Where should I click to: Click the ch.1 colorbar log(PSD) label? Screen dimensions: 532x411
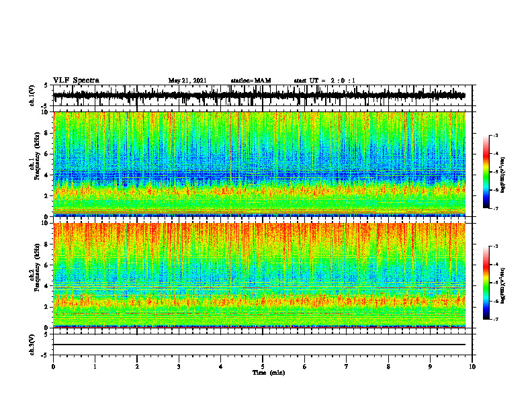(503, 175)
